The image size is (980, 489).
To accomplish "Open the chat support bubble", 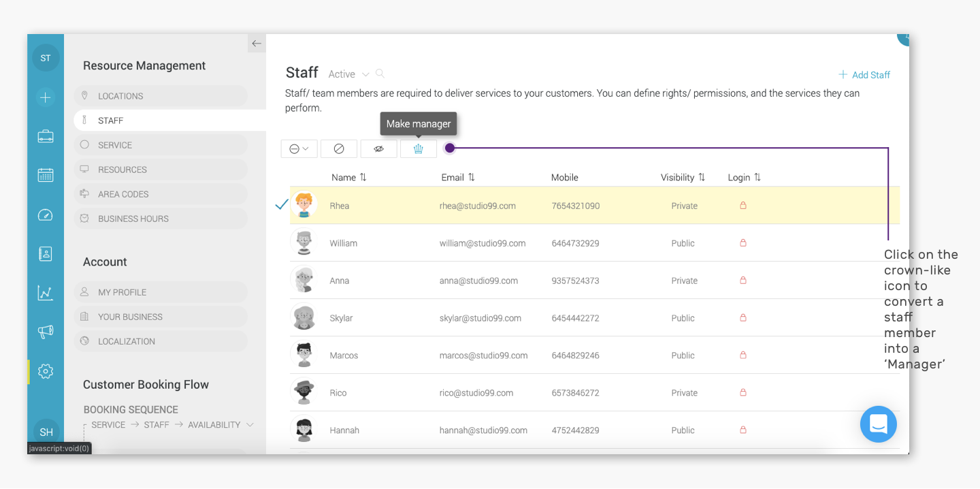I will [879, 424].
